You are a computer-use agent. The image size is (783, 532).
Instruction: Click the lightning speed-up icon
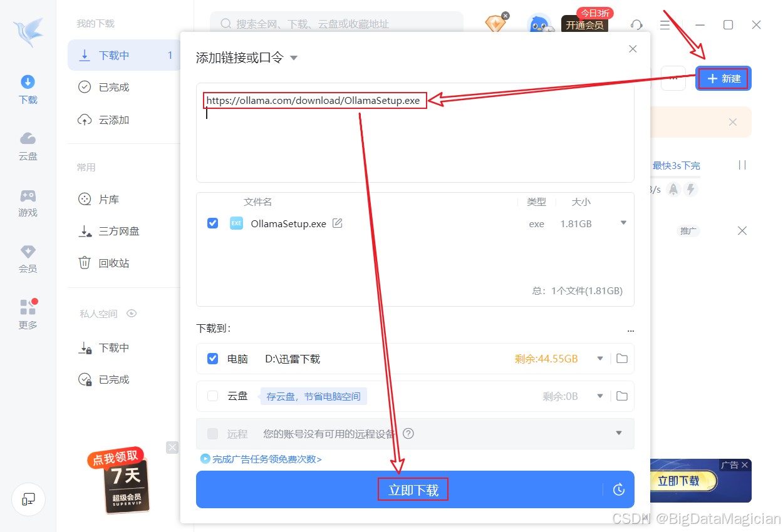691,189
